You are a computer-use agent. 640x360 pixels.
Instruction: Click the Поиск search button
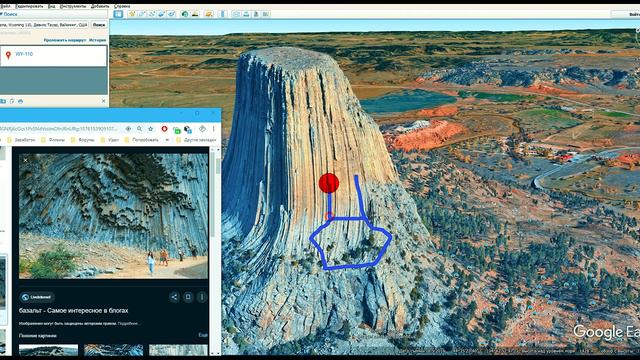click(x=99, y=25)
